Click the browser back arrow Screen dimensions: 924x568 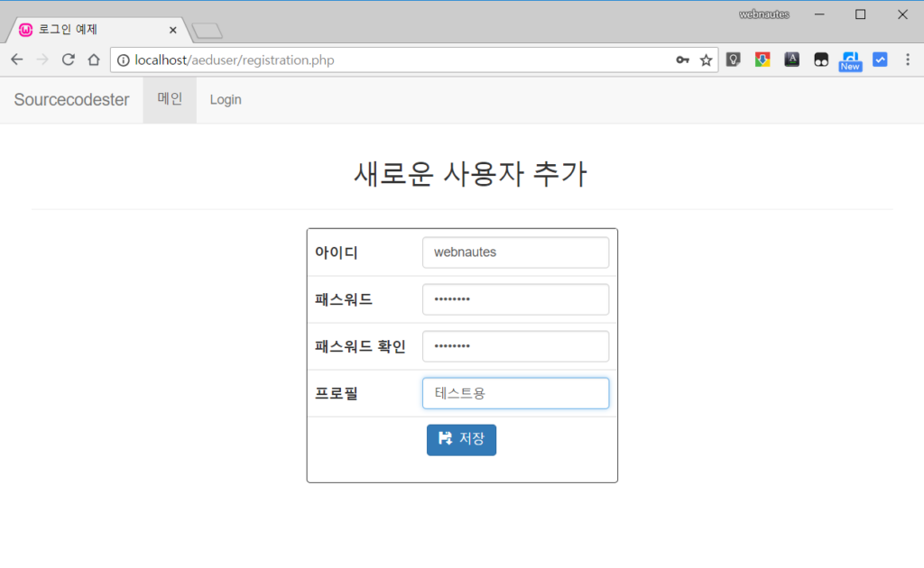pos(16,60)
